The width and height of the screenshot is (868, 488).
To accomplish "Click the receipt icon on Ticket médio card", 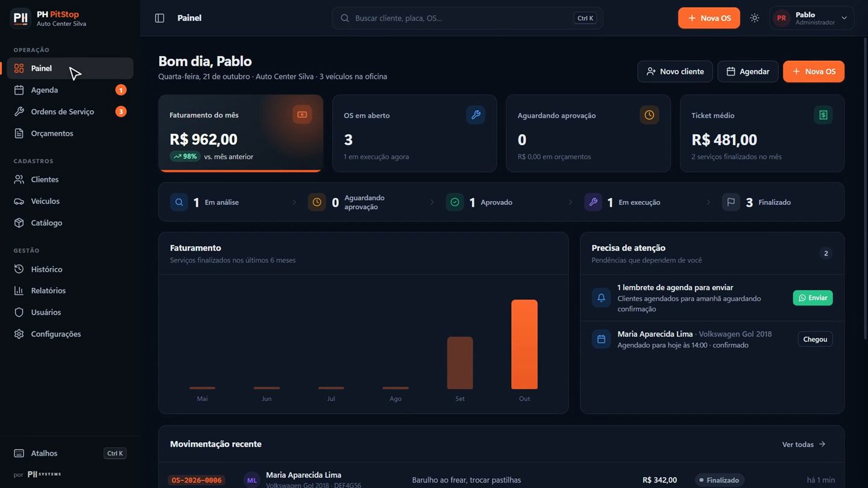I will [823, 114].
